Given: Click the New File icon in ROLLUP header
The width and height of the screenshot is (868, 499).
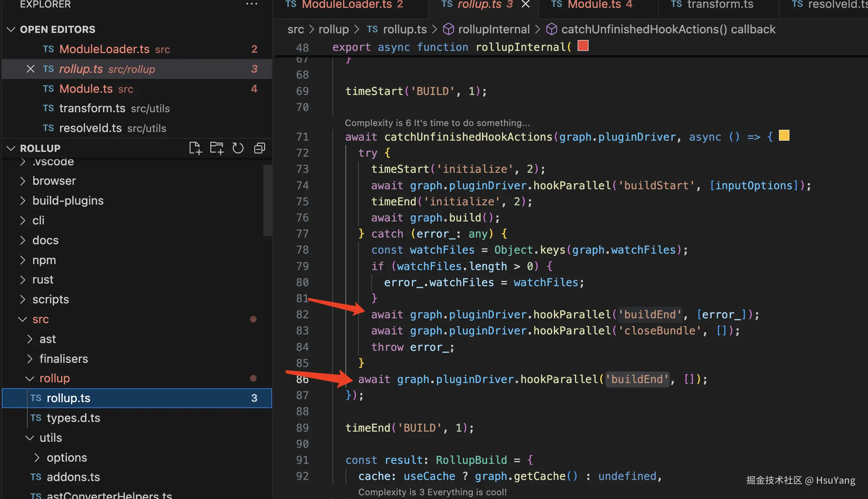Looking at the screenshot, I should [x=195, y=148].
